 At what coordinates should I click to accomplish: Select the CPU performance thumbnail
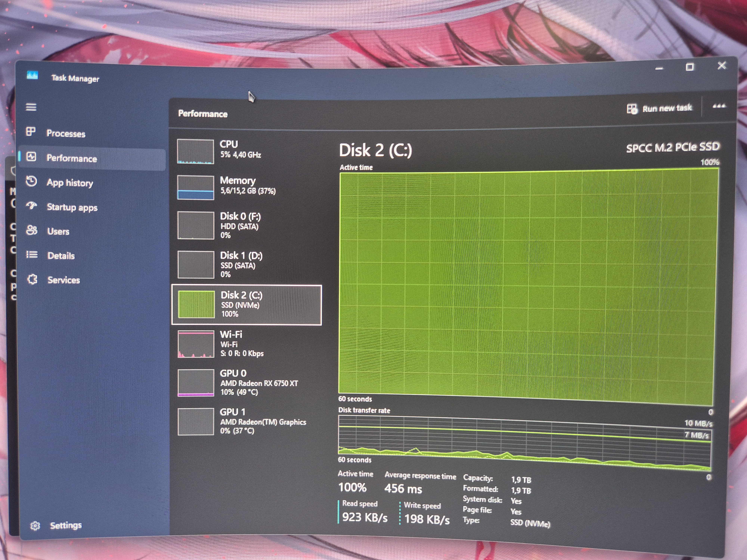point(196,152)
